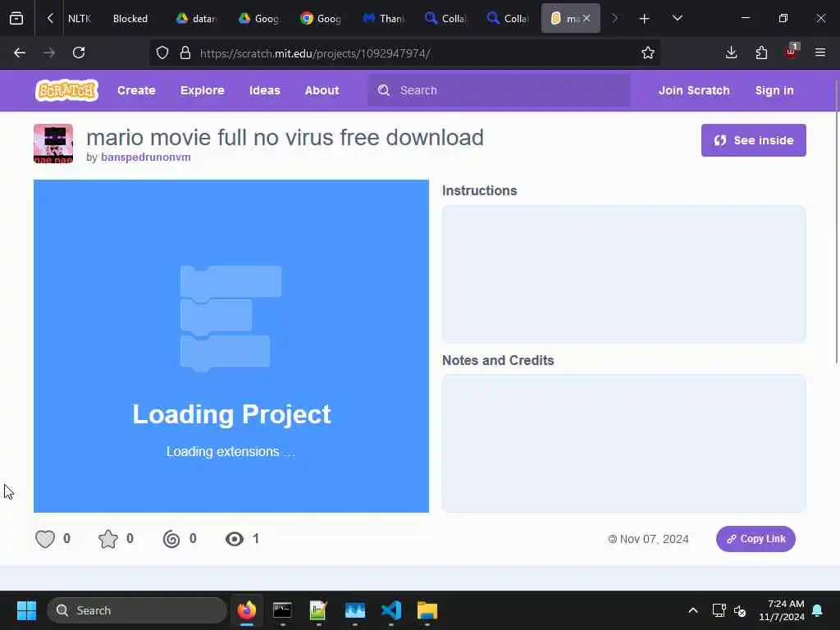Open the Explore page

(203, 90)
